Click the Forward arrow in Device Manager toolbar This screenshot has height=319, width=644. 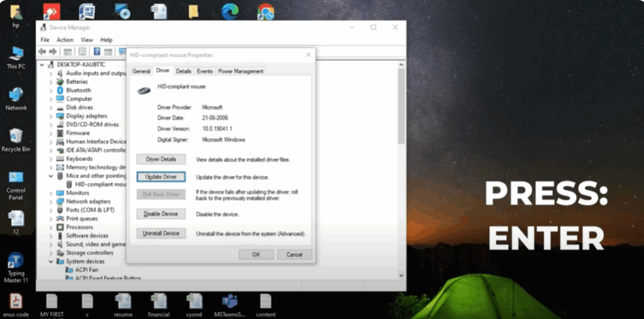(x=53, y=51)
